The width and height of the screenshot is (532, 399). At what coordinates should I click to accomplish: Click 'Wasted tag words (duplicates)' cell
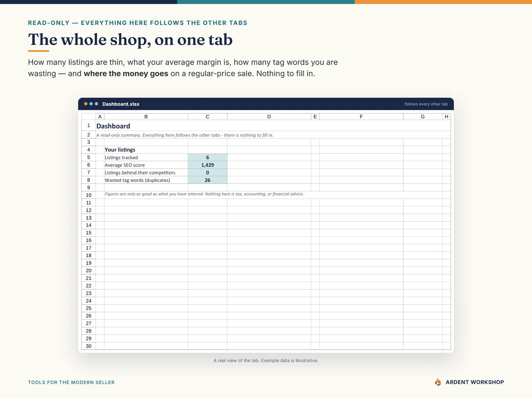pyautogui.click(x=146, y=180)
